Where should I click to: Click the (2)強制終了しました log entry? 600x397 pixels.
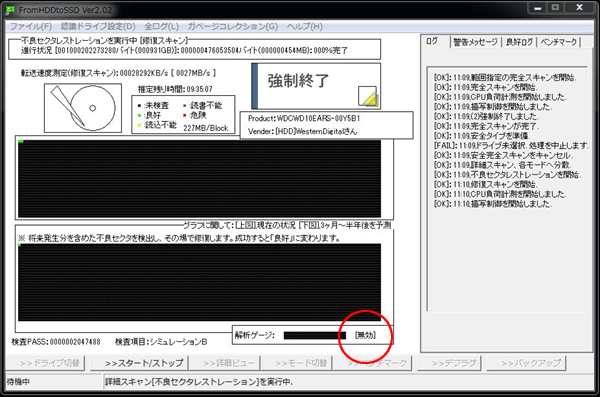click(x=486, y=116)
